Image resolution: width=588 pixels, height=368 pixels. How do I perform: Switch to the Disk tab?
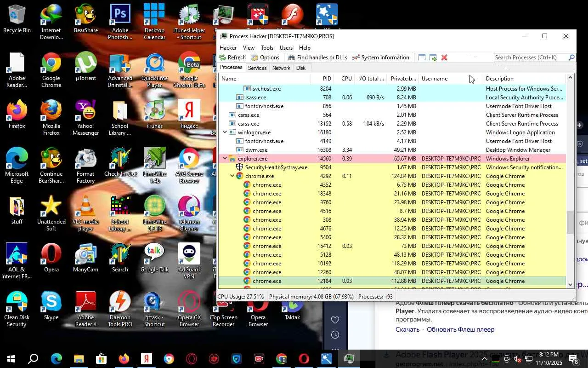(301, 68)
